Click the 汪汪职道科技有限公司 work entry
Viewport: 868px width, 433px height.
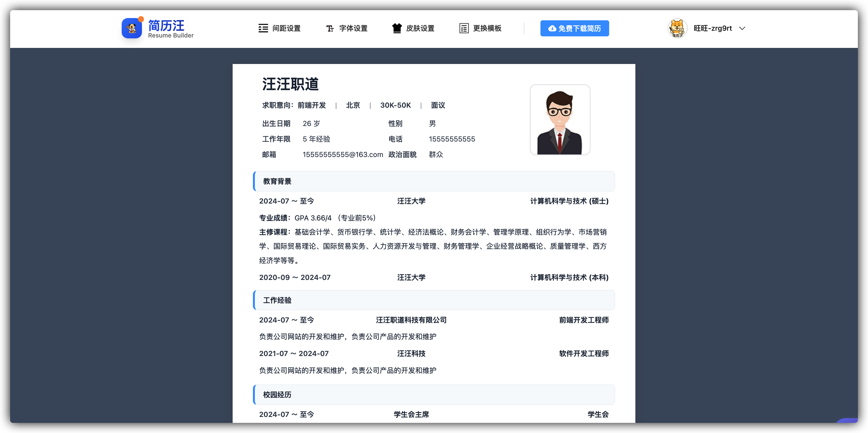411,320
